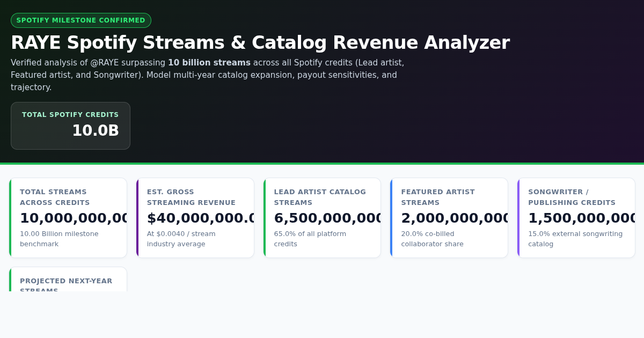
Task: Click '20.0% co-billed collaborator share' caption
Action: click(433, 239)
